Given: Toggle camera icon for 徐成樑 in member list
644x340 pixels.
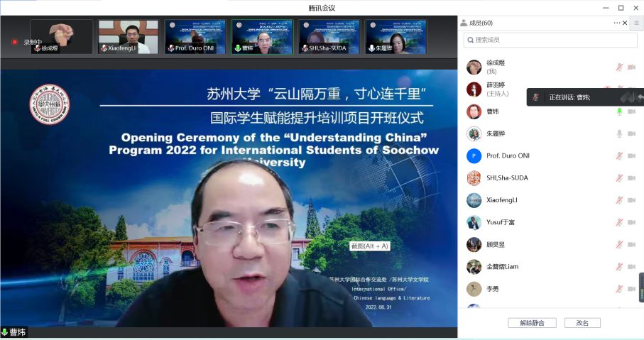Looking at the screenshot, I should point(631,67).
